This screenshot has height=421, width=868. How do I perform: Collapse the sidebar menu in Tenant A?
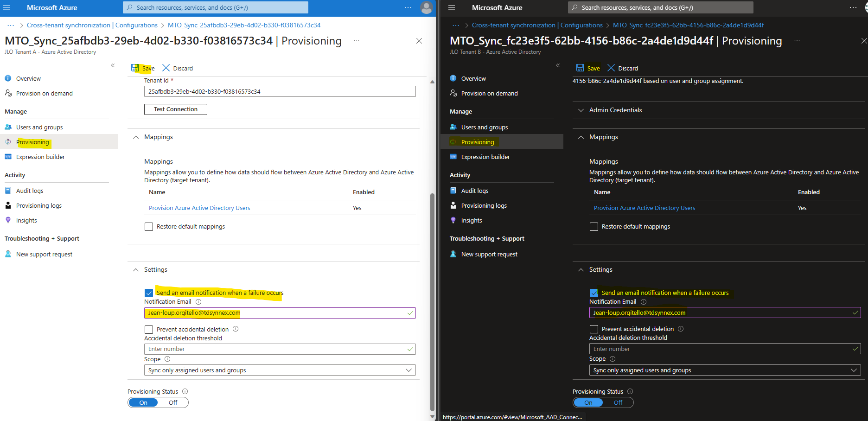click(113, 65)
